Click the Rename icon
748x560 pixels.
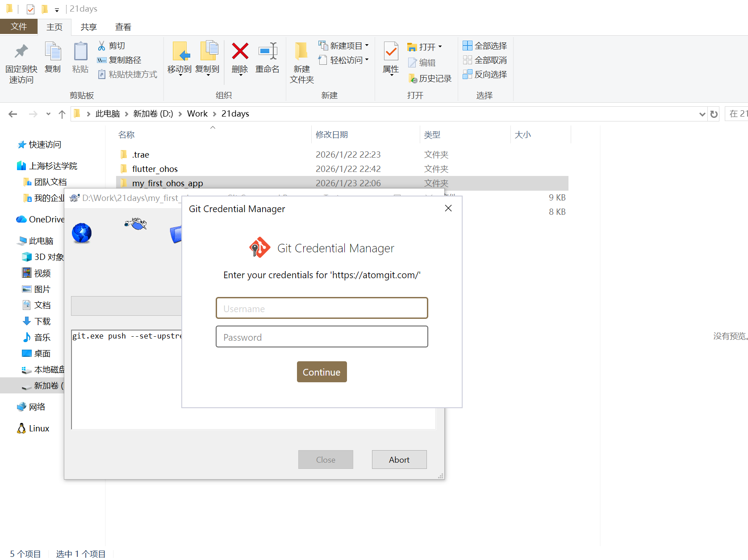(x=267, y=51)
